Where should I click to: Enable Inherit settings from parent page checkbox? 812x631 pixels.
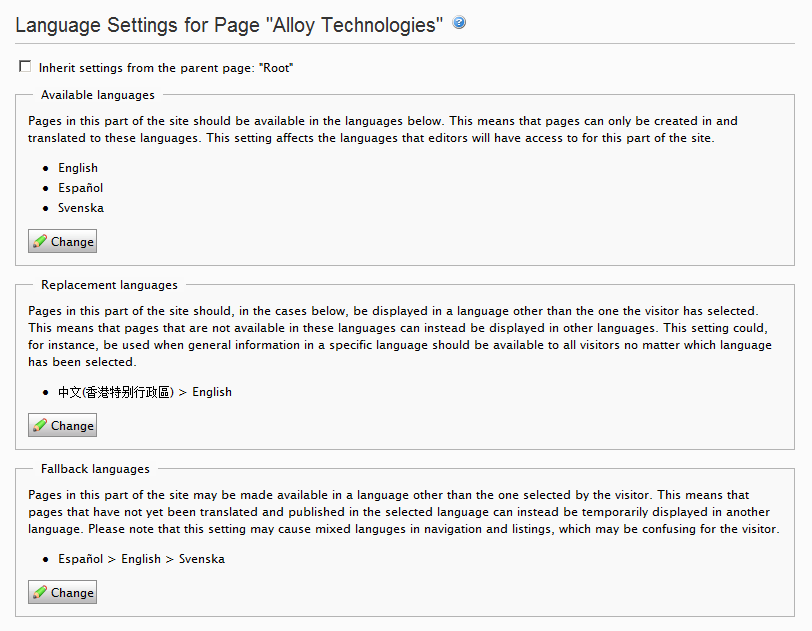click(25, 67)
